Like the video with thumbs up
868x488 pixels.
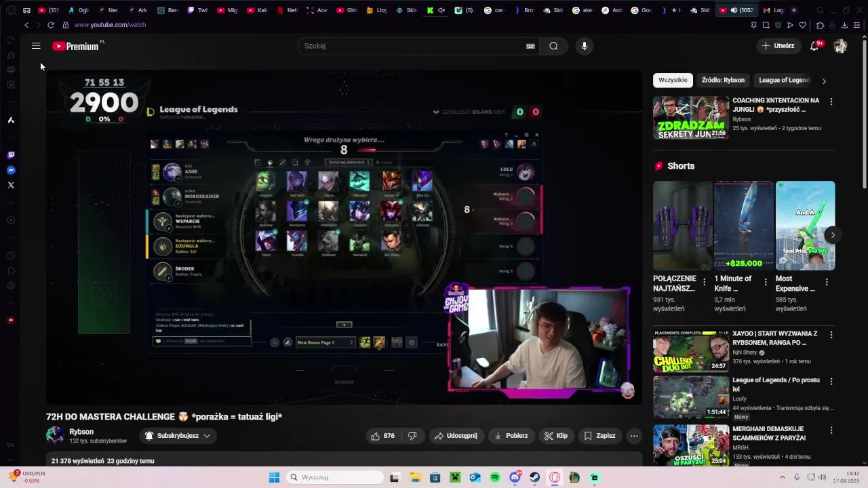tap(383, 436)
